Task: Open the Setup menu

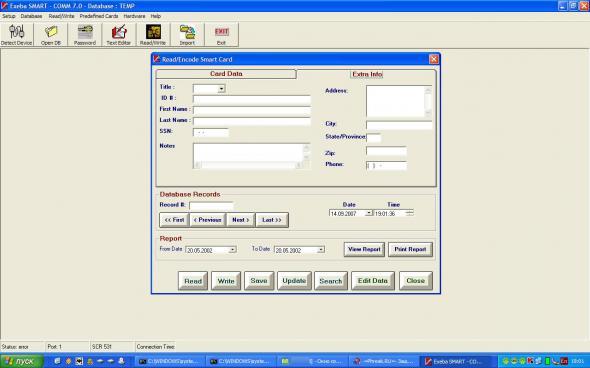Action: pyautogui.click(x=9, y=16)
